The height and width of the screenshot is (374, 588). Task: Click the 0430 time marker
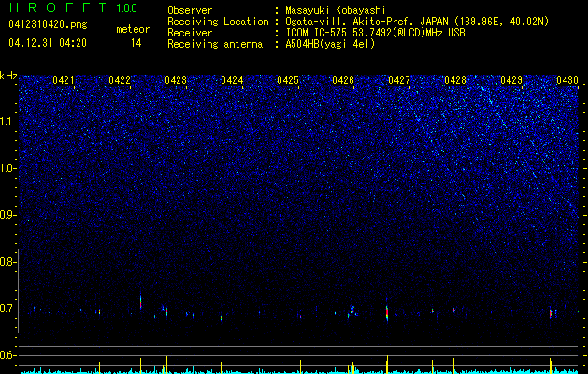click(x=567, y=80)
